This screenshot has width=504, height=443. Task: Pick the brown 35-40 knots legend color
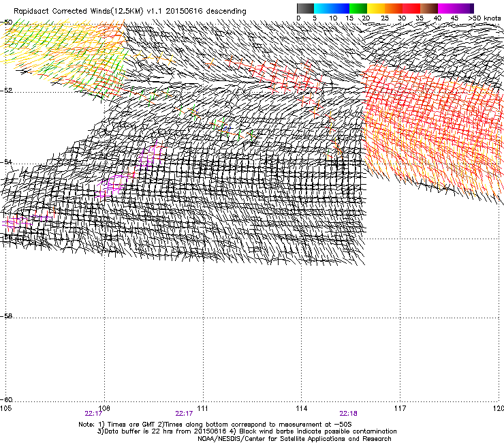429,8
